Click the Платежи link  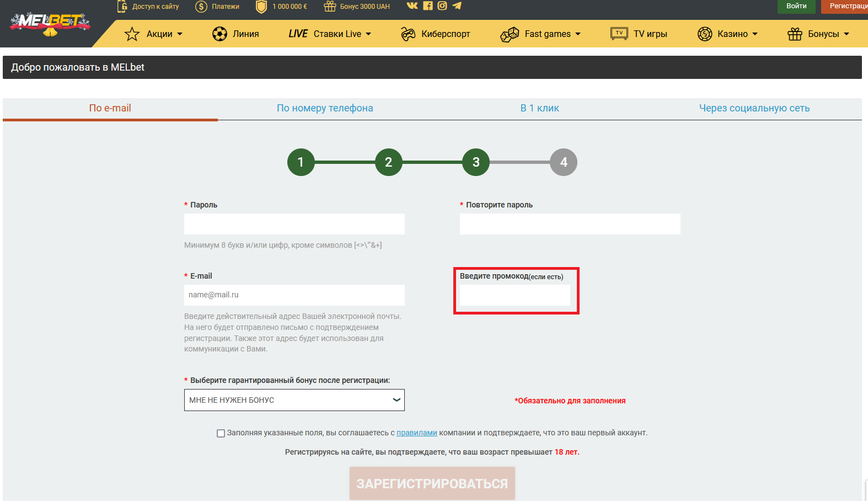tap(226, 7)
